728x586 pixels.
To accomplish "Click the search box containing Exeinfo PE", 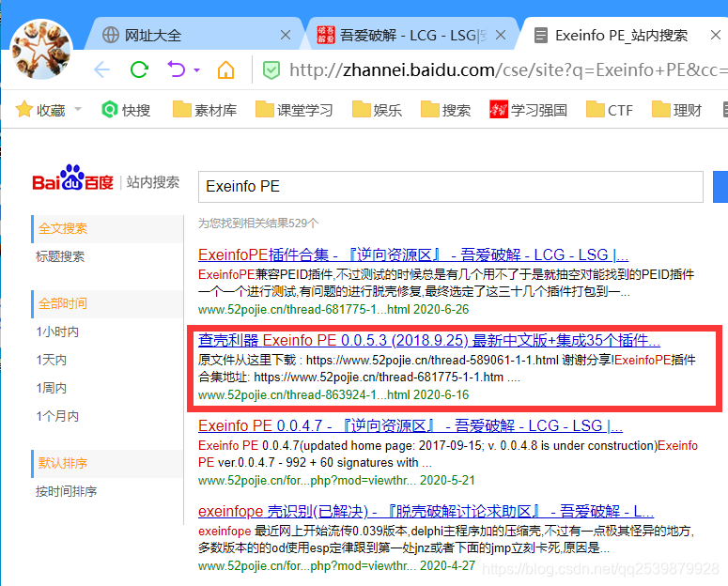I will (450, 187).
